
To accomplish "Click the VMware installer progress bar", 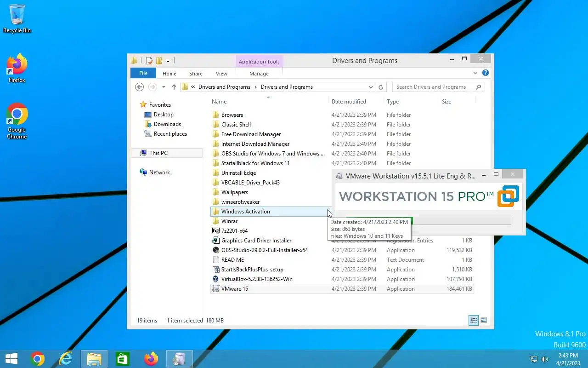I will click(428, 221).
